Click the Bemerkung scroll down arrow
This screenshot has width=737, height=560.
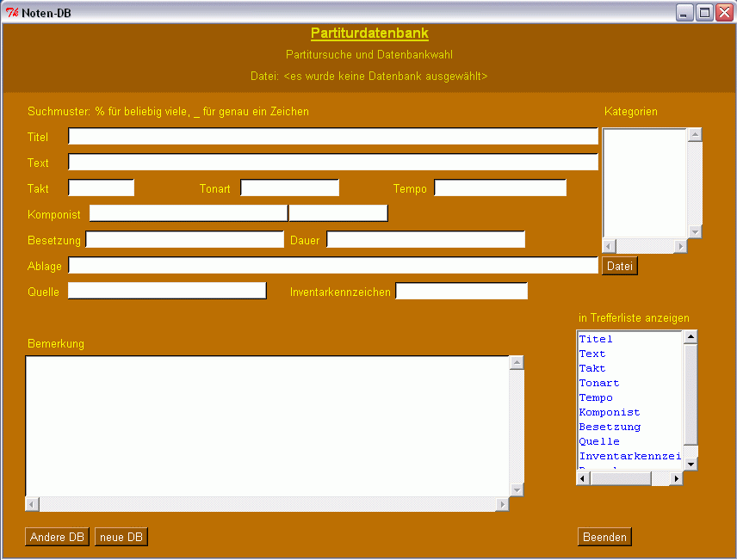click(x=517, y=489)
